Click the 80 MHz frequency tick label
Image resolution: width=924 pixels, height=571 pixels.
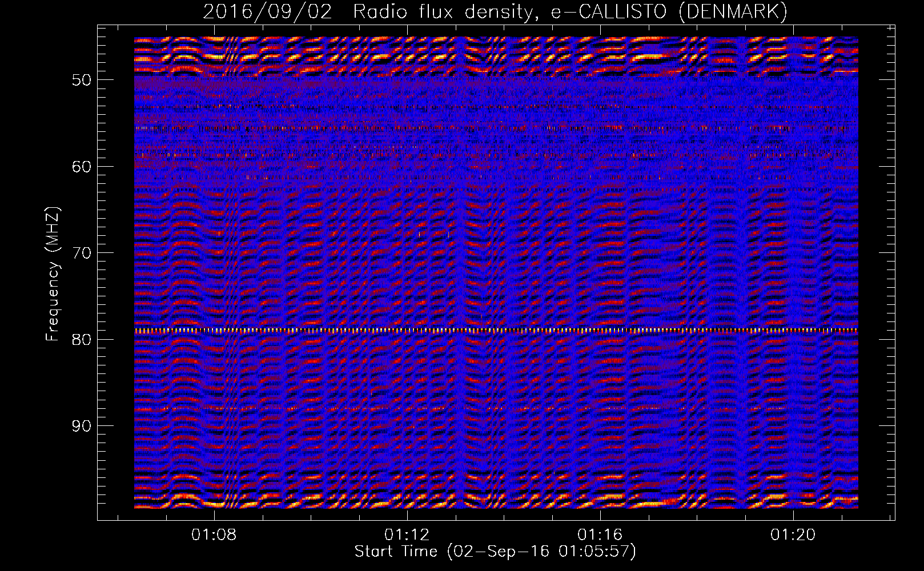click(81, 340)
